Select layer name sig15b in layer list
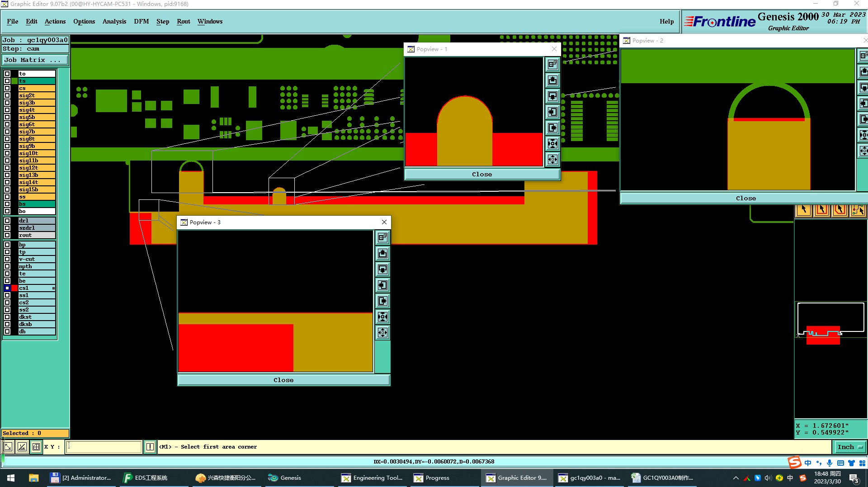This screenshot has height=487, width=868. pos(37,189)
